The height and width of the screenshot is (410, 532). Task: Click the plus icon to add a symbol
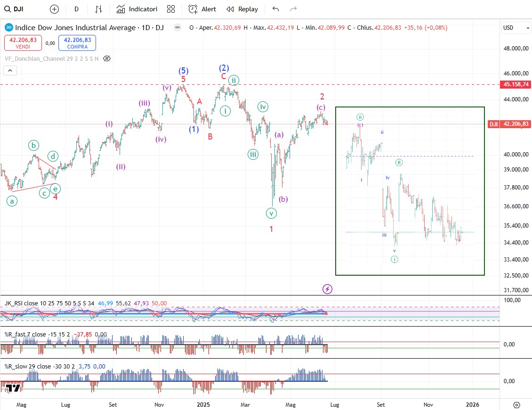54,9
